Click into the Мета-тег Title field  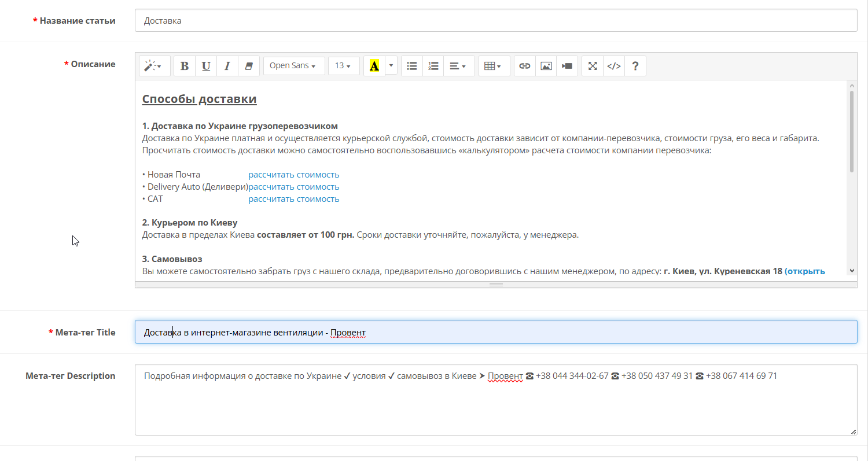(x=496, y=332)
